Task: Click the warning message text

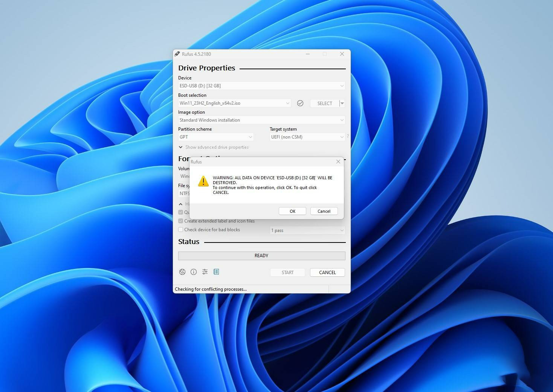Action: pos(272,185)
